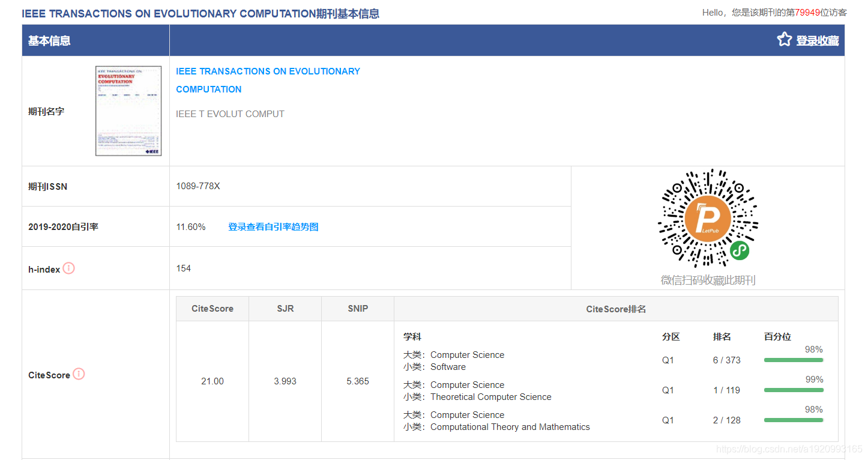868x460 pixels.
Task: Click the 微信扫码收藏此期刊 caption
Action: point(708,280)
